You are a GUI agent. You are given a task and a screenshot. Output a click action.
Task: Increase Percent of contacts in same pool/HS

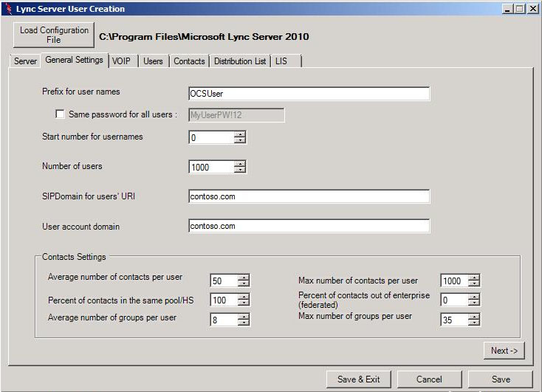pyautogui.click(x=244, y=297)
